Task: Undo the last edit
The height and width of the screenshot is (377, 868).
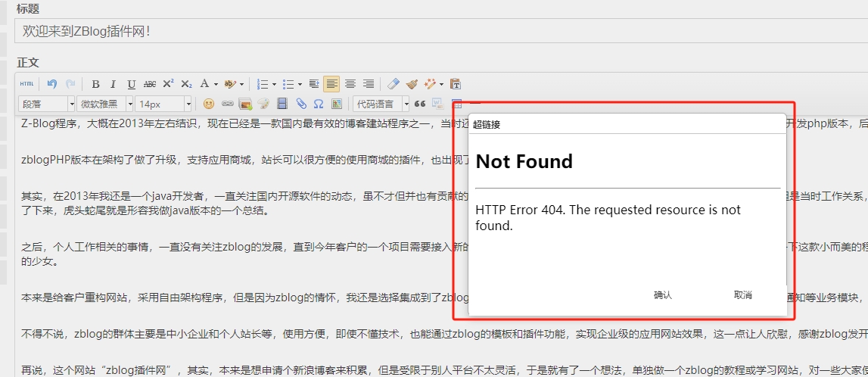Action: (x=52, y=84)
